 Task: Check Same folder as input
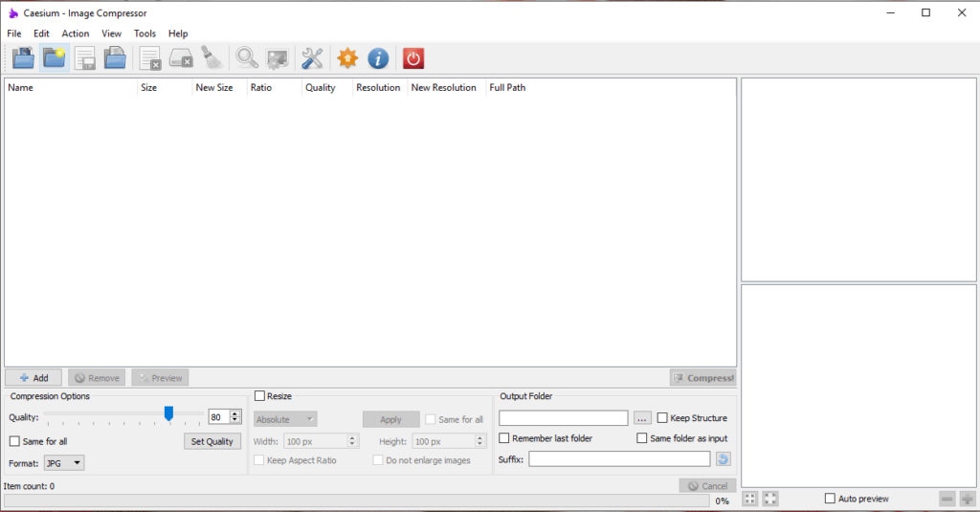[642, 438]
